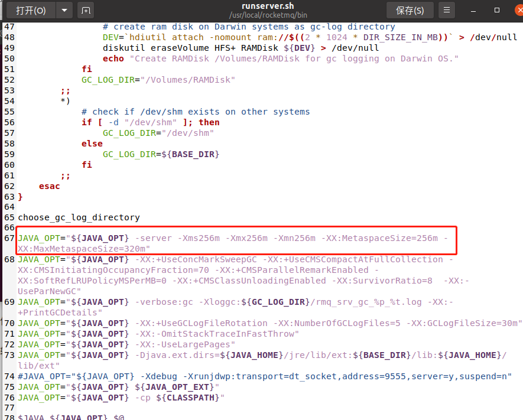
Task: Click inside the red-boxed JAVA_OPT line 67
Action: click(177, 238)
